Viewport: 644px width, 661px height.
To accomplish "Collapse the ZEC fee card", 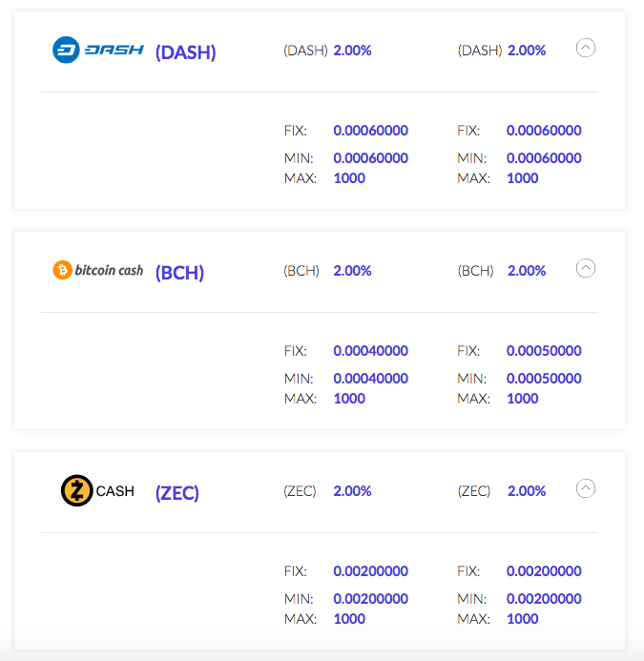I will 587,488.
